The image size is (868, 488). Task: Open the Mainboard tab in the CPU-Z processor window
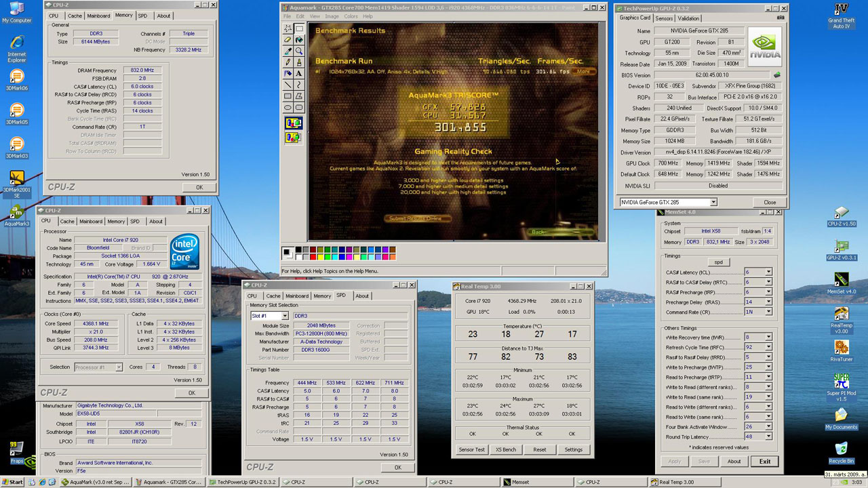point(91,221)
